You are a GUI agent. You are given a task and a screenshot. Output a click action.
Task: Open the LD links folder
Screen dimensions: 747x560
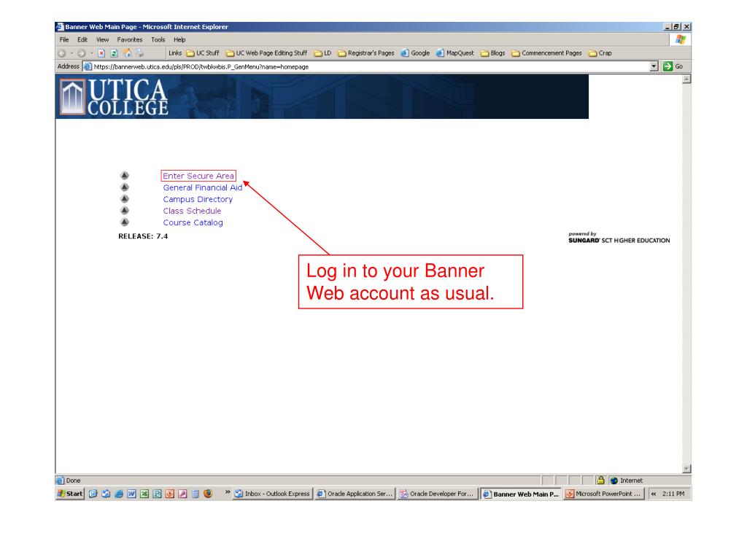coord(322,53)
